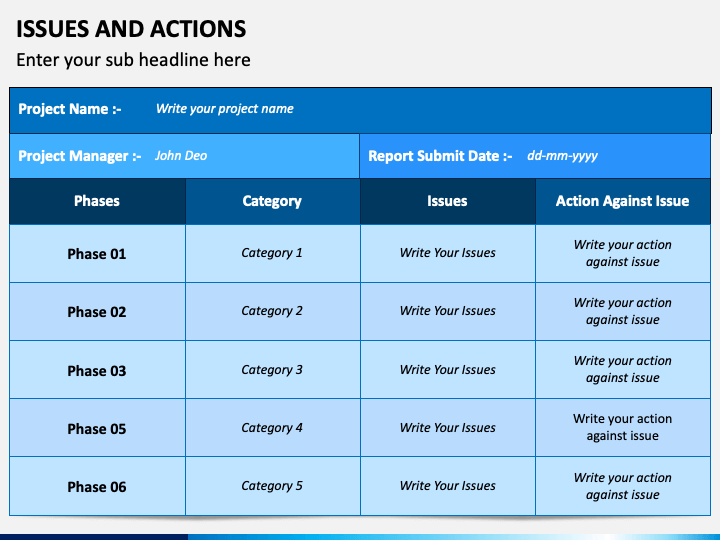
Task: Click the action text in Phase 01 row
Action: (x=623, y=253)
